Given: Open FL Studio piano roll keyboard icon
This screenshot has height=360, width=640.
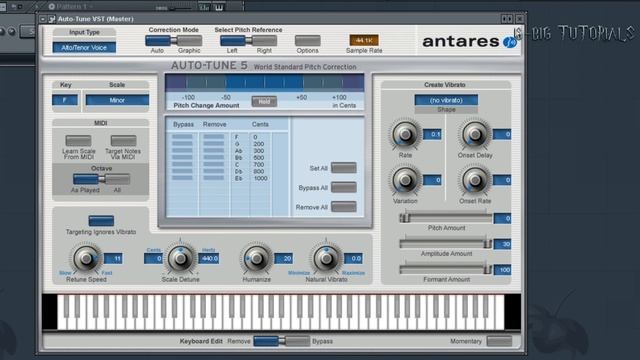Looking at the screenshot, I should [x=219, y=7].
